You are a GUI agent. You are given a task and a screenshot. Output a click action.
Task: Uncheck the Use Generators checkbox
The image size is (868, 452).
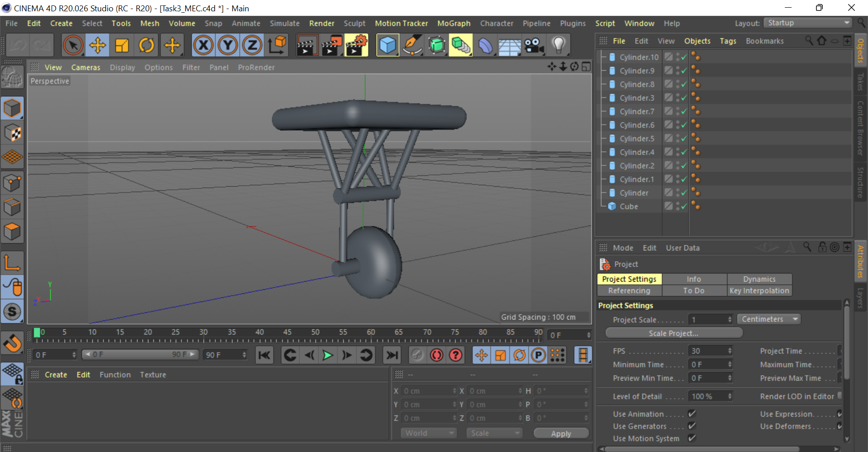[x=692, y=426]
